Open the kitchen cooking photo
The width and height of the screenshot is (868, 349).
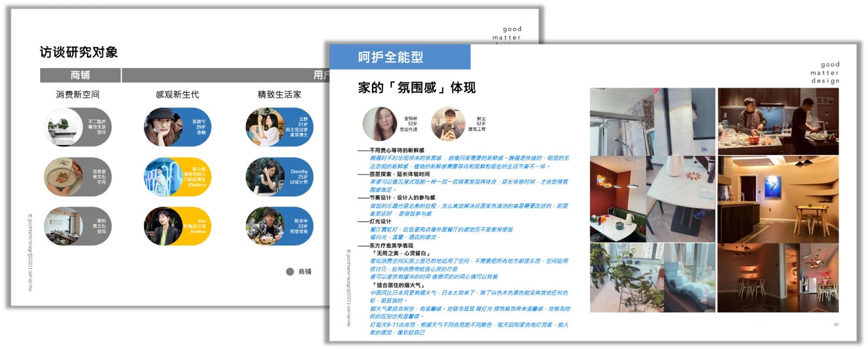click(778, 121)
